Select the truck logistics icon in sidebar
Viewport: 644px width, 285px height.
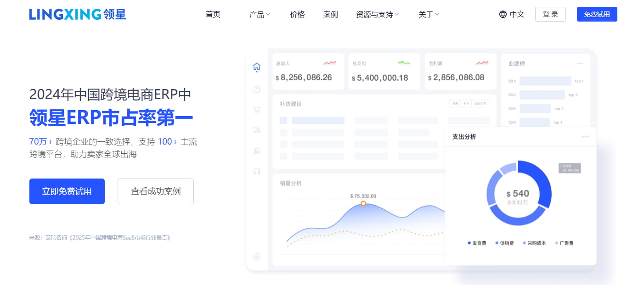[257, 130]
